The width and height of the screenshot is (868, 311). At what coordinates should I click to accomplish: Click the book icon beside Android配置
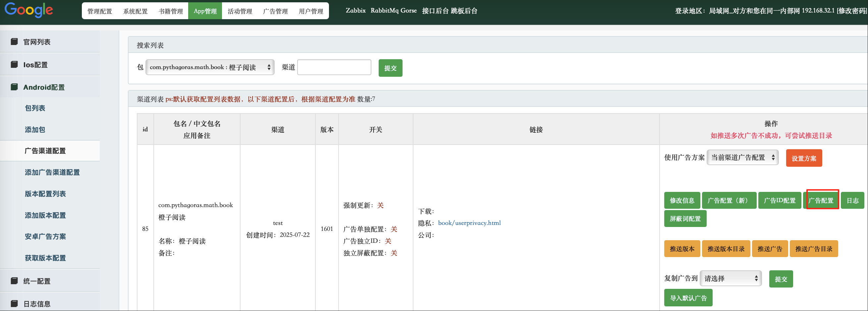(x=14, y=87)
